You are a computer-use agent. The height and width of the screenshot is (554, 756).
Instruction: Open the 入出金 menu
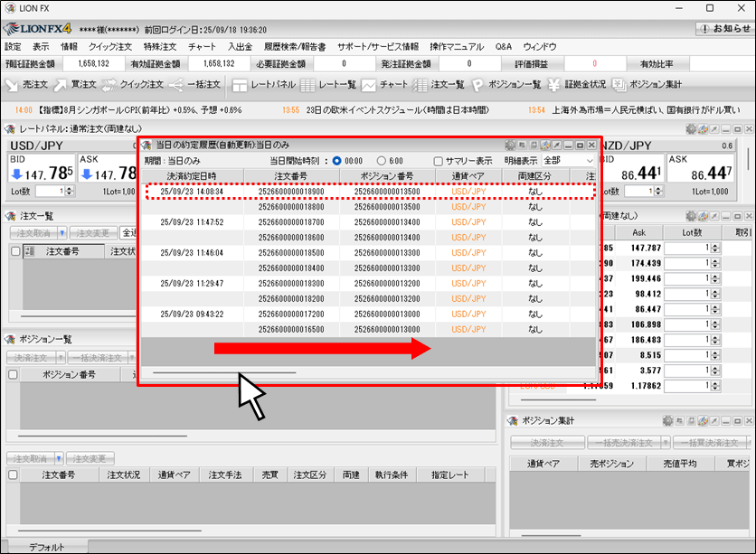click(x=240, y=46)
